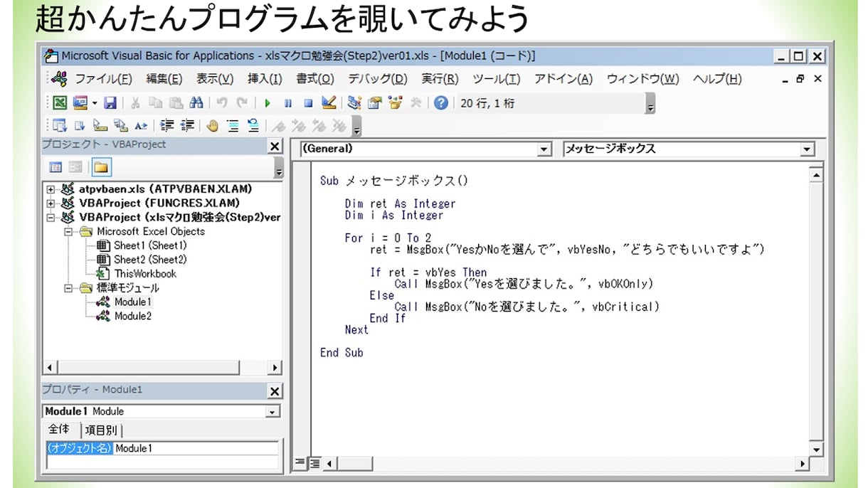Switch to Procedure View at code window bottom

tap(300, 463)
